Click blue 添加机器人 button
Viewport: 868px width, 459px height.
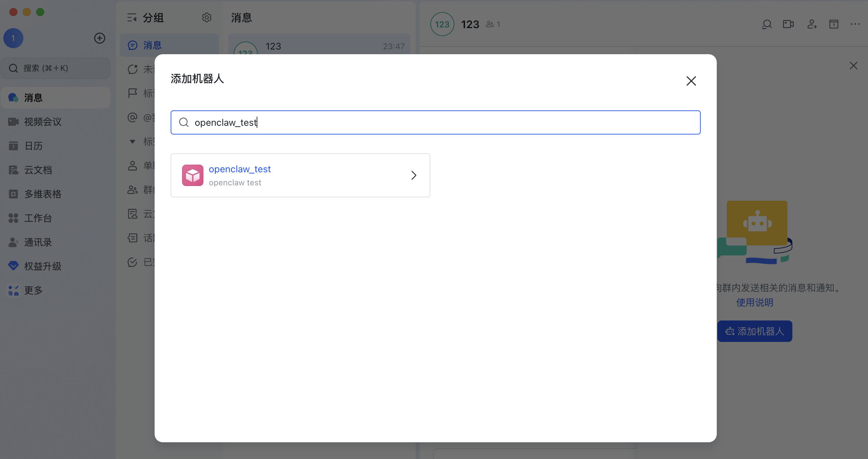(x=754, y=331)
